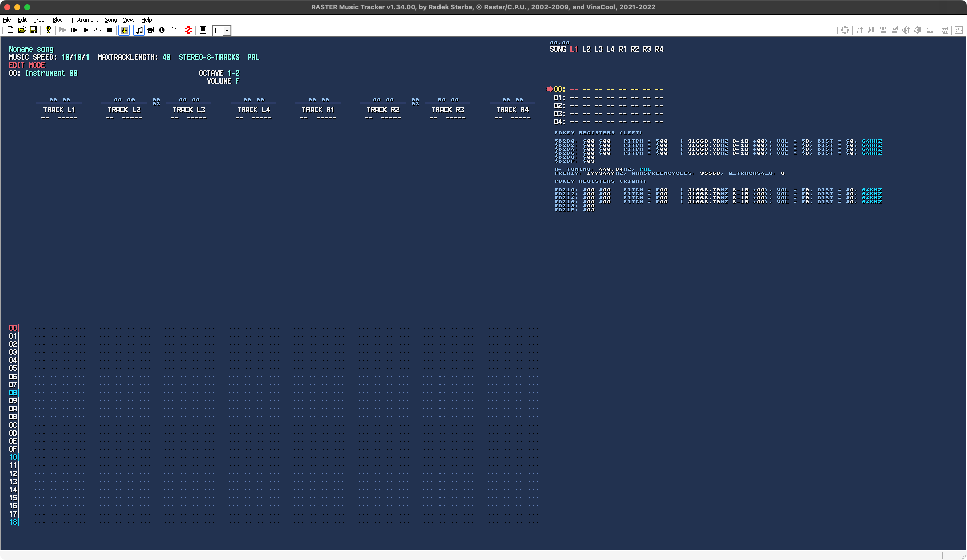This screenshot has width=967, height=560.
Task: Toggle the yellow down-arrow follow-play button
Action: pyautogui.click(x=124, y=30)
